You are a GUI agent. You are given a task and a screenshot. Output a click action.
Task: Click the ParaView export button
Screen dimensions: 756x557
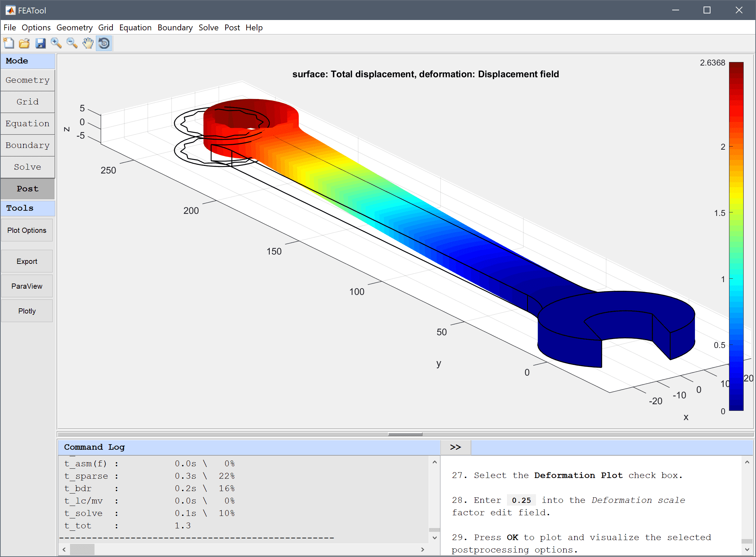pyautogui.click(x=28, y=286)
